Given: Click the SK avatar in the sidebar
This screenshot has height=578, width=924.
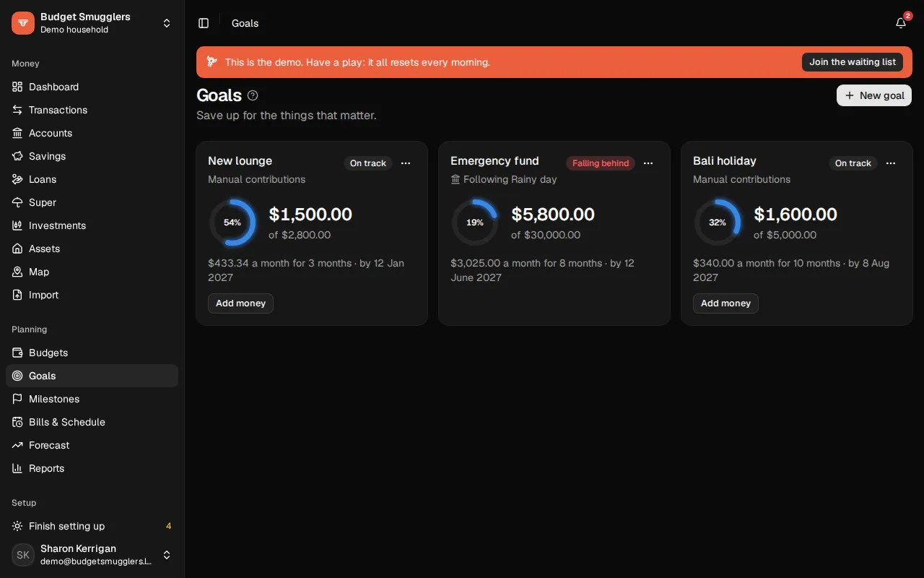Looking at the screenshot, I should (x=23, y=555).
